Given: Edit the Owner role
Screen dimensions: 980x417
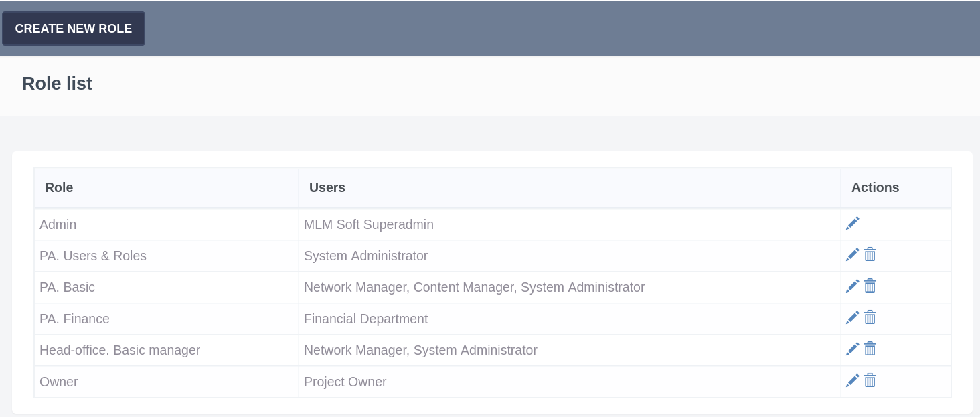Looking at the screenshot, I should click(x=852, y=381).
